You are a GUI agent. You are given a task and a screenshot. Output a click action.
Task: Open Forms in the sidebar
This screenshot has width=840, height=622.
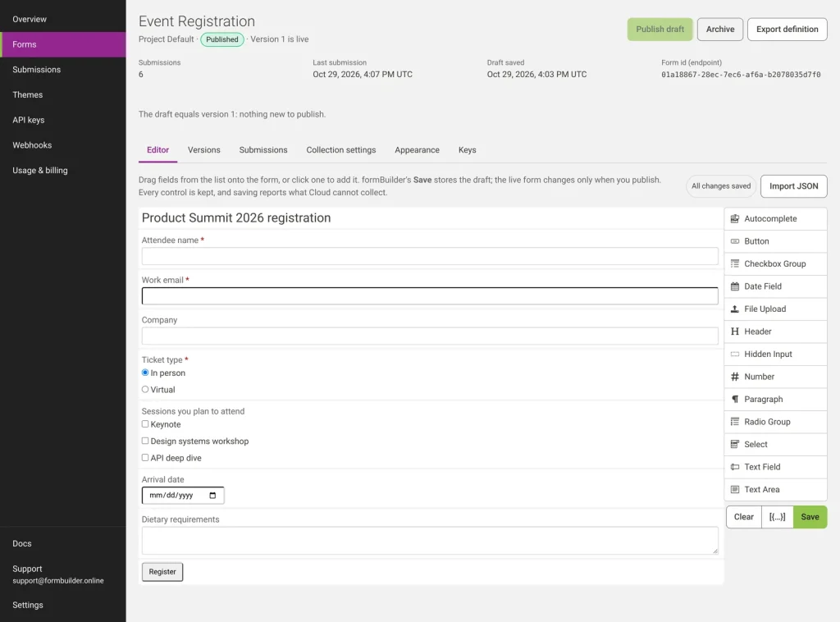pyautogui.click(x=62, y=44)
